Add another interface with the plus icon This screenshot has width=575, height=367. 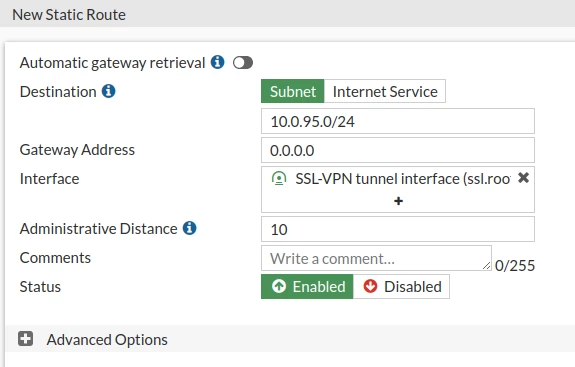398,201
